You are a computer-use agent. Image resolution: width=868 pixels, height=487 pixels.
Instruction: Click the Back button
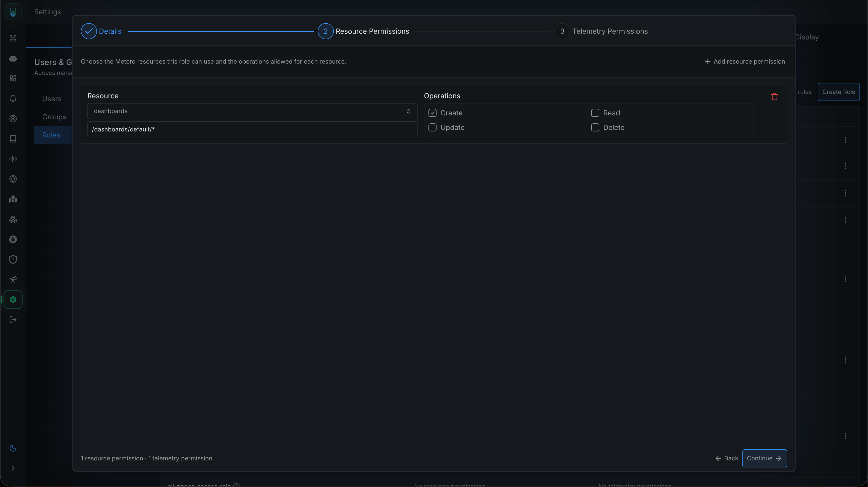tap(727, 458)
